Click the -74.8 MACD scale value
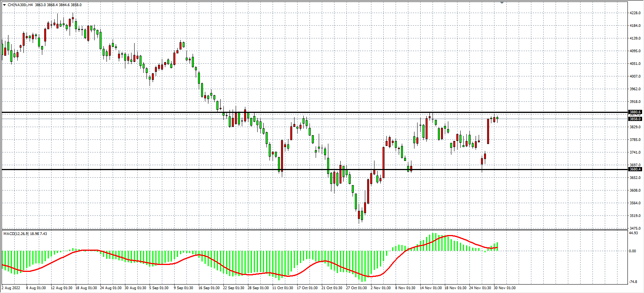The height and width of the screenshot is (293, 644). click(633, 282)
